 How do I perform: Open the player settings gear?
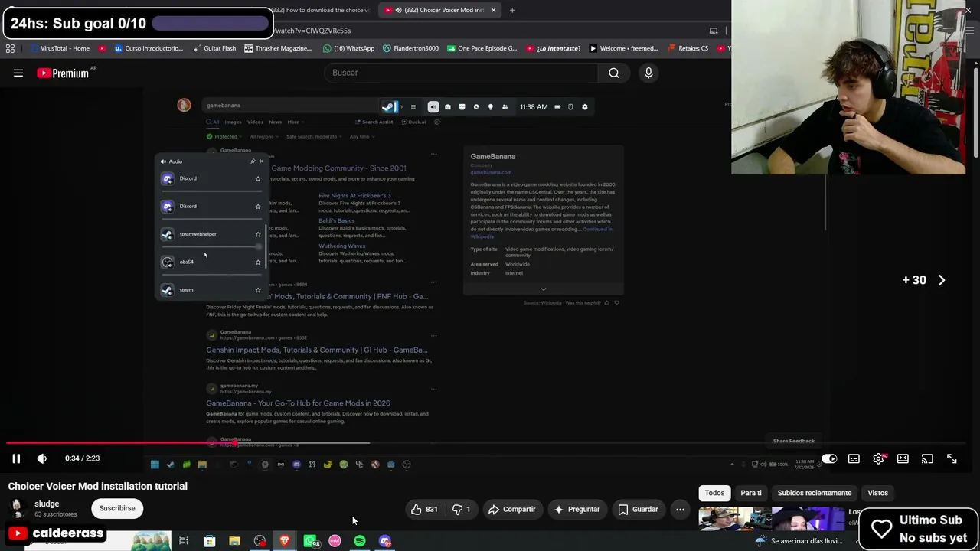pyautogui.click(x=878, y=458)
